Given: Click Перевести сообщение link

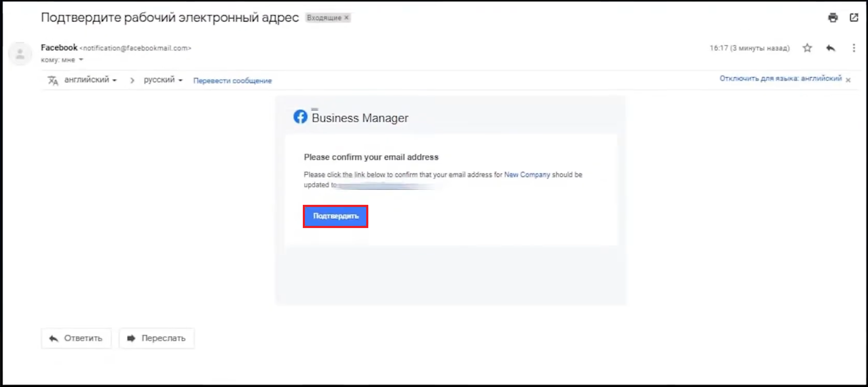Looking at the screenshot, I should click(x=232, y=80).
